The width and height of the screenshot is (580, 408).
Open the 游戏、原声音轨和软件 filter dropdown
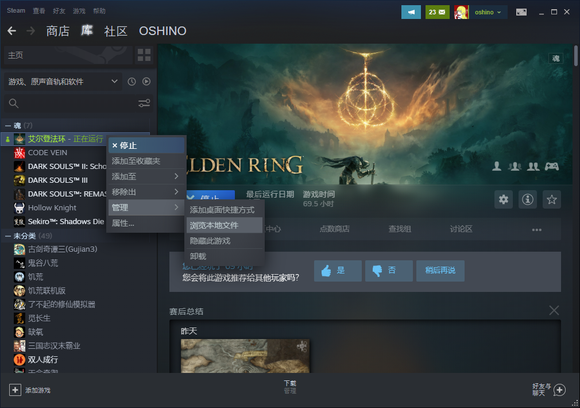pos(63,82)
